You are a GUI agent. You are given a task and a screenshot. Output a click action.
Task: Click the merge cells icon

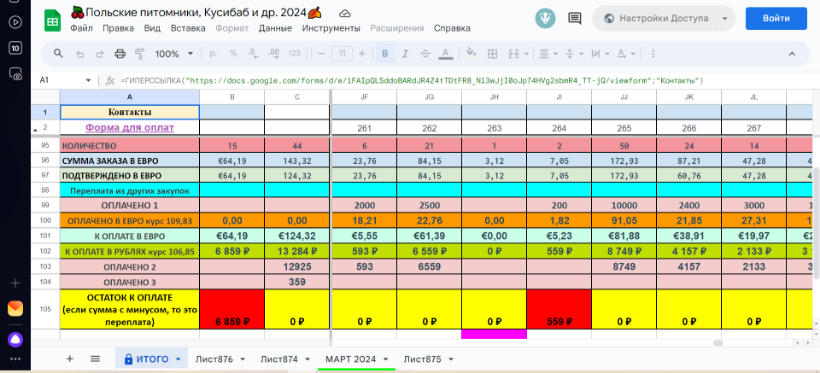pos(513,53)
